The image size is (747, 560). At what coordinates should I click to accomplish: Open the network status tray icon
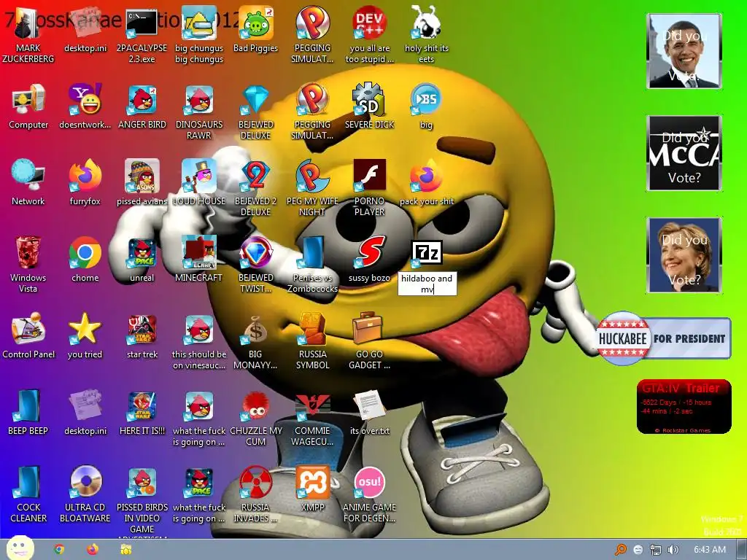pyautogui.click(x=656, y=550)
